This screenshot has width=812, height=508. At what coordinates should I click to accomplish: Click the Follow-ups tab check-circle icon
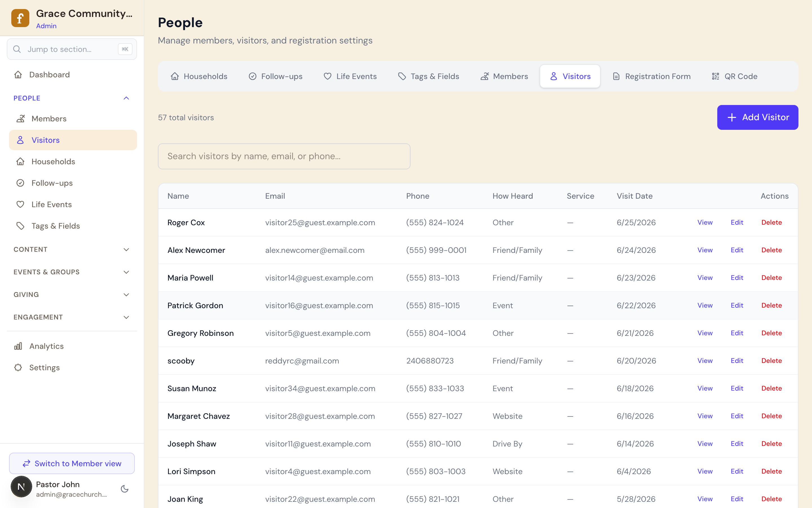(x=253, y=76)
